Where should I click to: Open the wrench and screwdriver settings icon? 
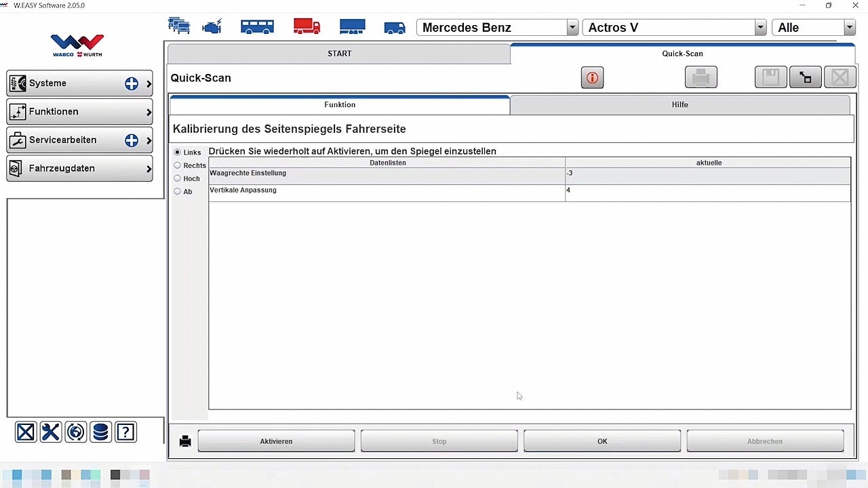coord(51,432)
